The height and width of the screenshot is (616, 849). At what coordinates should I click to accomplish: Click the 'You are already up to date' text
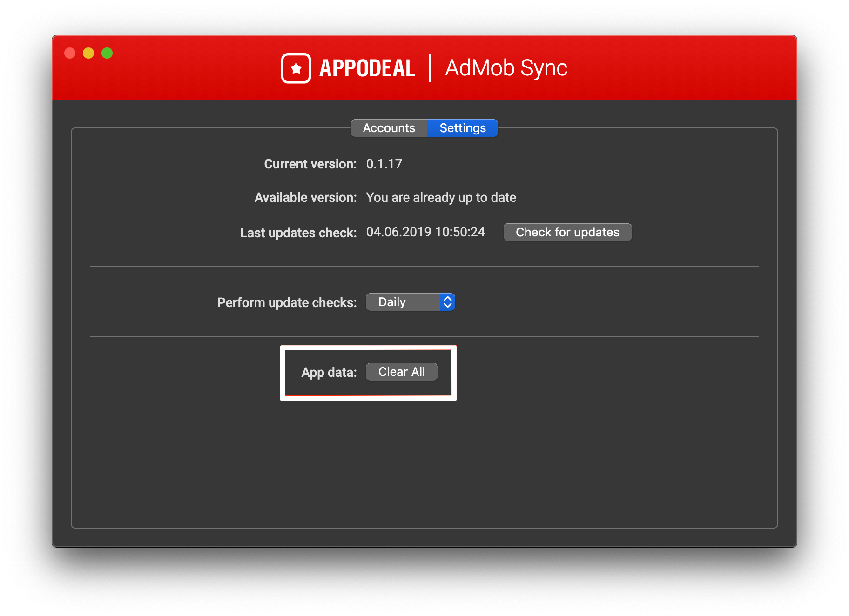click(441, 197)
